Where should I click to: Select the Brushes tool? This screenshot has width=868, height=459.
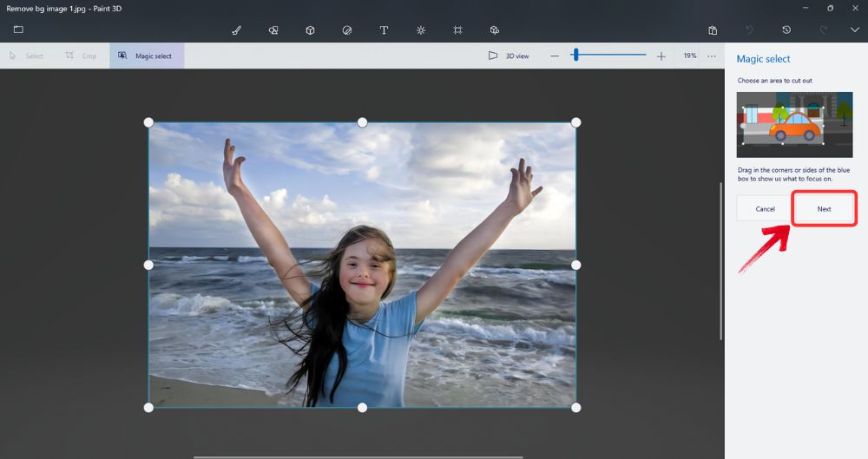click(236, 30)
